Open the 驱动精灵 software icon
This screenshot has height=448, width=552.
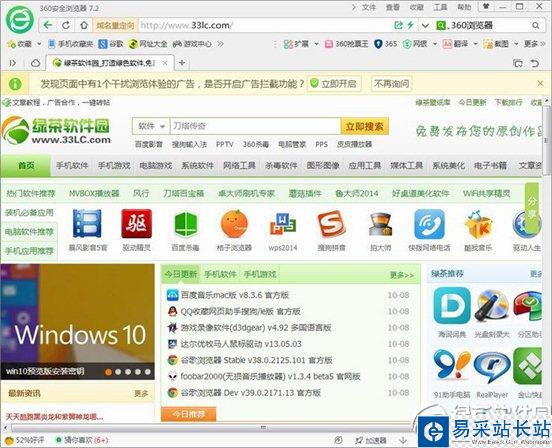[136, 223]
